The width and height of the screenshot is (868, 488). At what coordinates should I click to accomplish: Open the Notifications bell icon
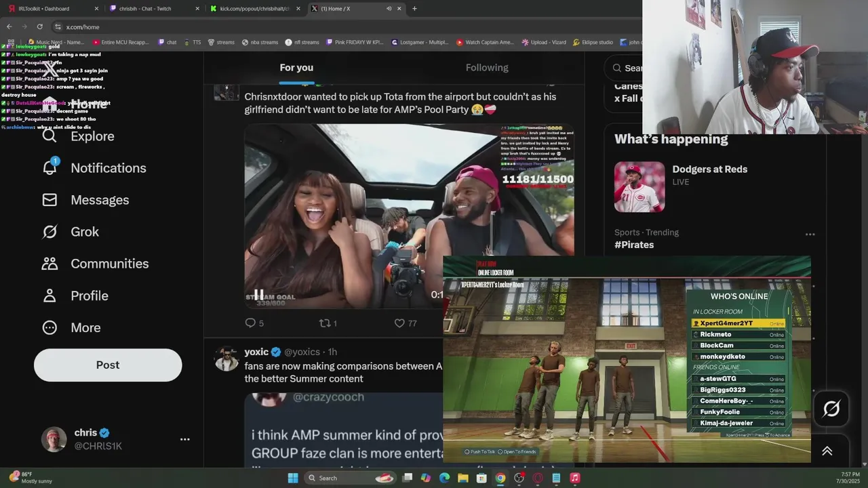click(50, 167)
